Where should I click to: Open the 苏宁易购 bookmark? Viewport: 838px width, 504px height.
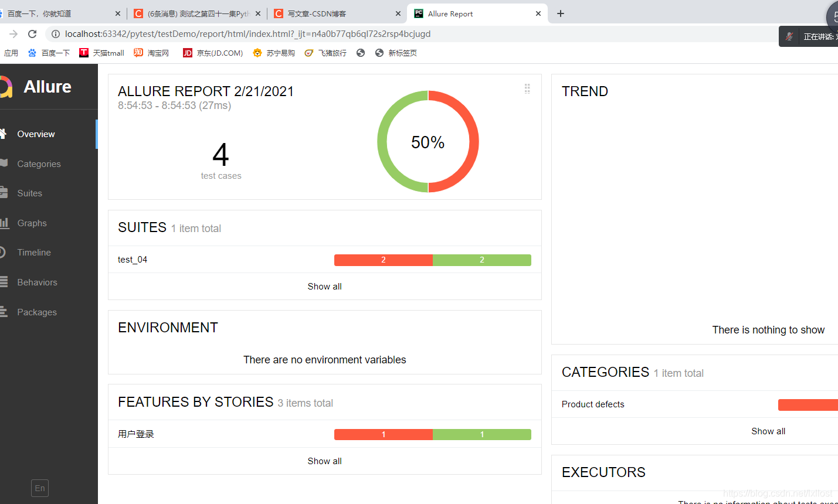pos(274,53)
